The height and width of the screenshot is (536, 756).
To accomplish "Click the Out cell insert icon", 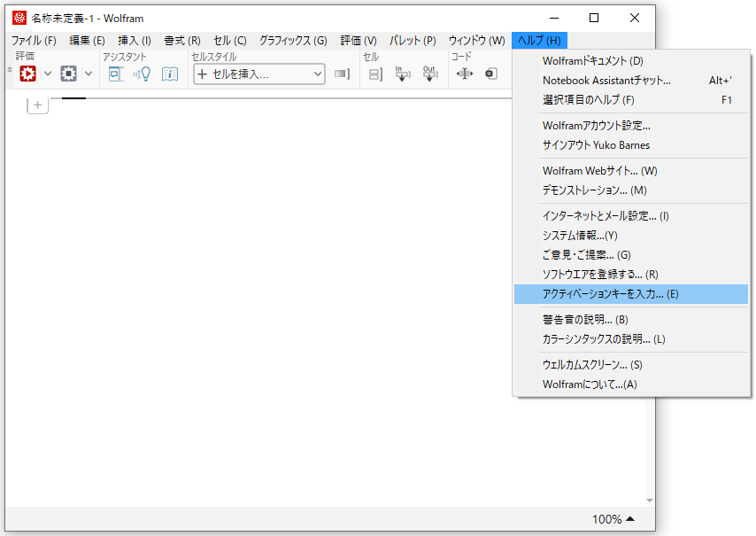I will (x=430, y=74).
